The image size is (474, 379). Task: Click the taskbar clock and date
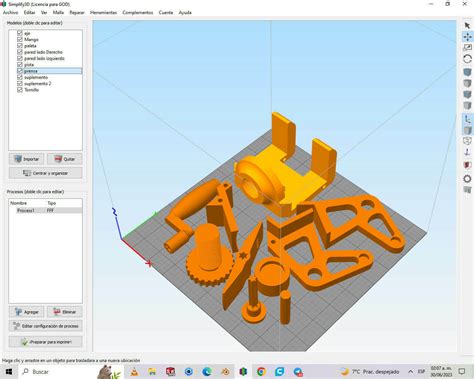441,371
